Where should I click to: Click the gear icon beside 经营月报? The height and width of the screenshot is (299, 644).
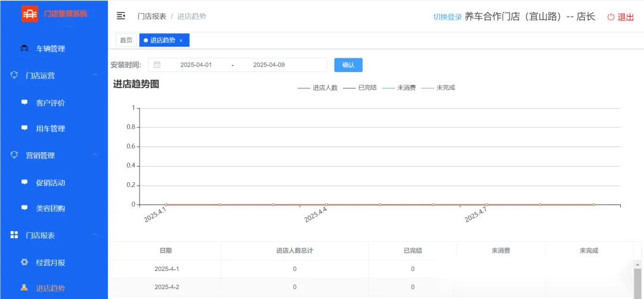tap(24, 262)
